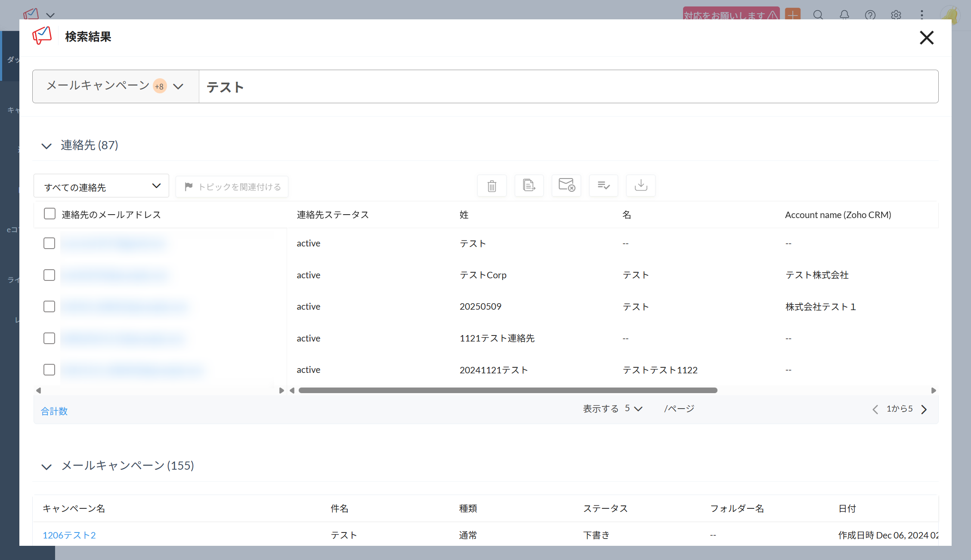Viewport: 971px width, 560px height.
Task: Click the list checkmark icon in toolbar
Action: [x=603, y=185]
